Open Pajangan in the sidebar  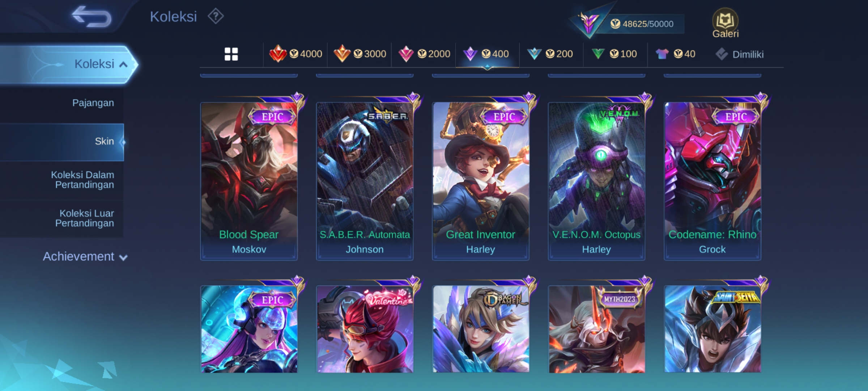(62, 103)
